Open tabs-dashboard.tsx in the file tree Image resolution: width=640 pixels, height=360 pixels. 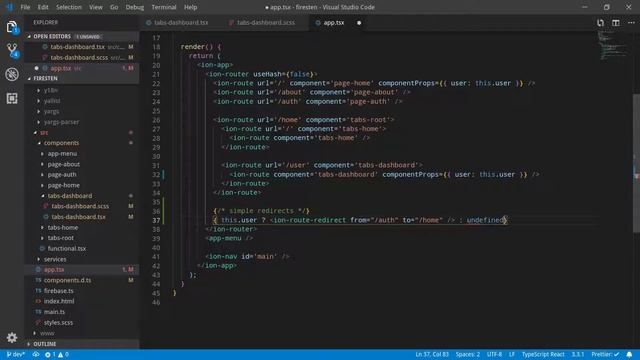pos(78,217)
